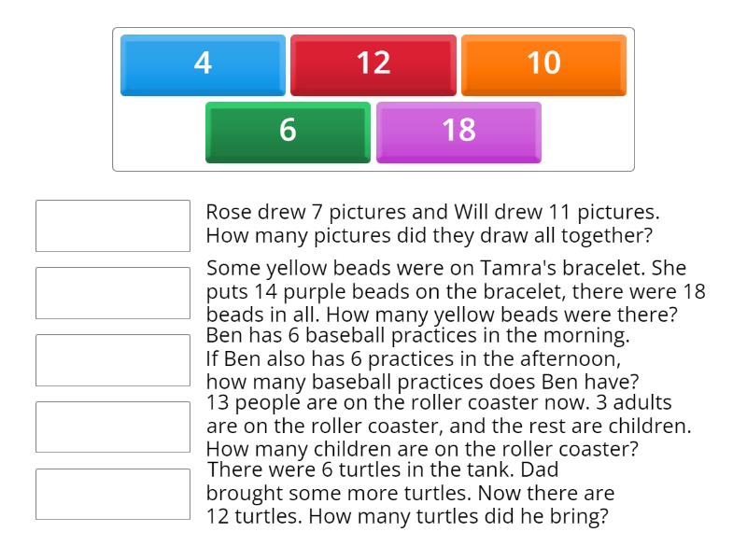Image resolution: width=747 pixels, height=560 pixels.
Task: Select the orange number 10 tile
Action: point(543,64)
